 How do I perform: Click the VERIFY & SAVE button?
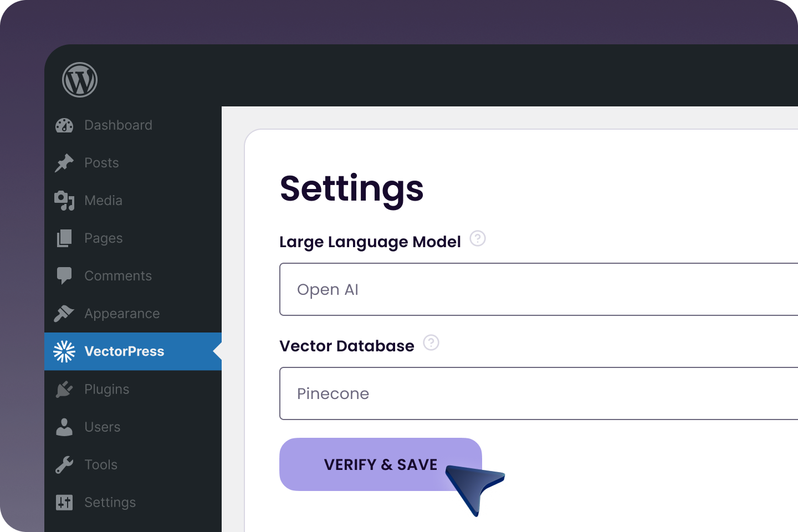[381, 464]
